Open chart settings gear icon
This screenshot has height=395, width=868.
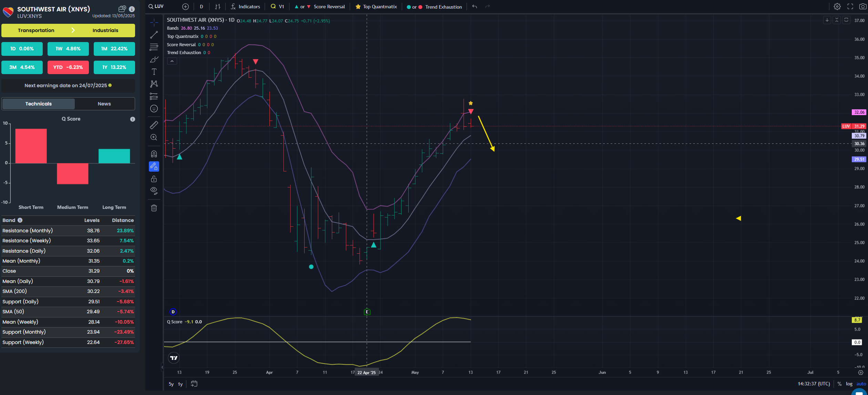[837, 7]
